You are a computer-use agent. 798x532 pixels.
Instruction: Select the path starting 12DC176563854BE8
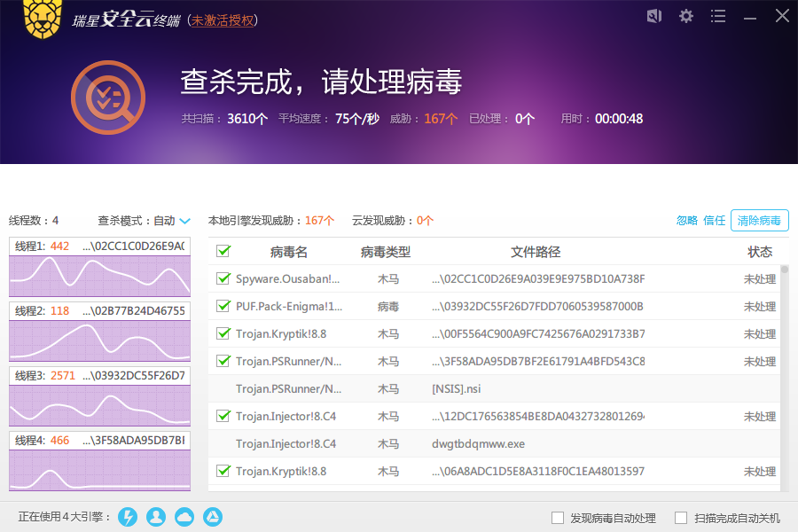538,417
